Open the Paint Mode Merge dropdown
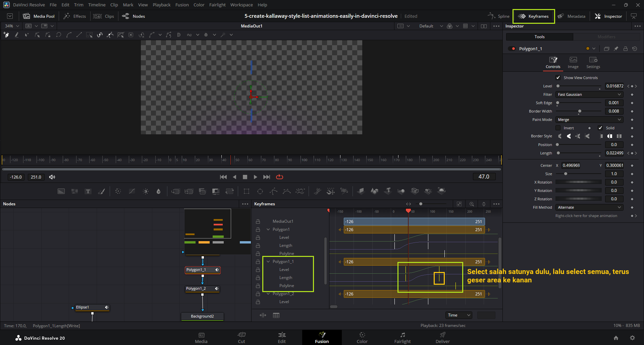644x345 pixels. 589,120
